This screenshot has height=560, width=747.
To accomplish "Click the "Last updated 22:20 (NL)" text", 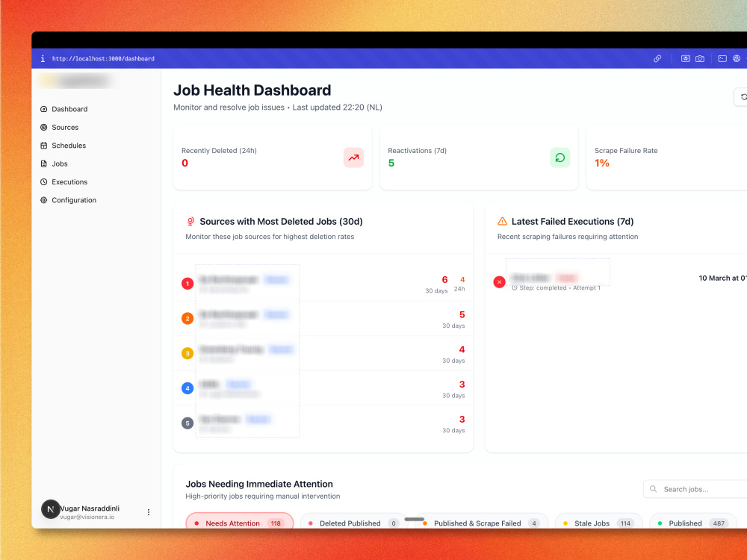I will [338, 107].
